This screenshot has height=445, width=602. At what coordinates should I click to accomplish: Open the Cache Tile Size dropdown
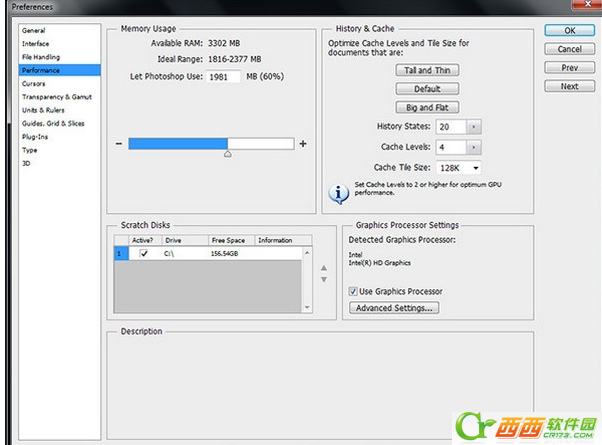pos(458,168)
